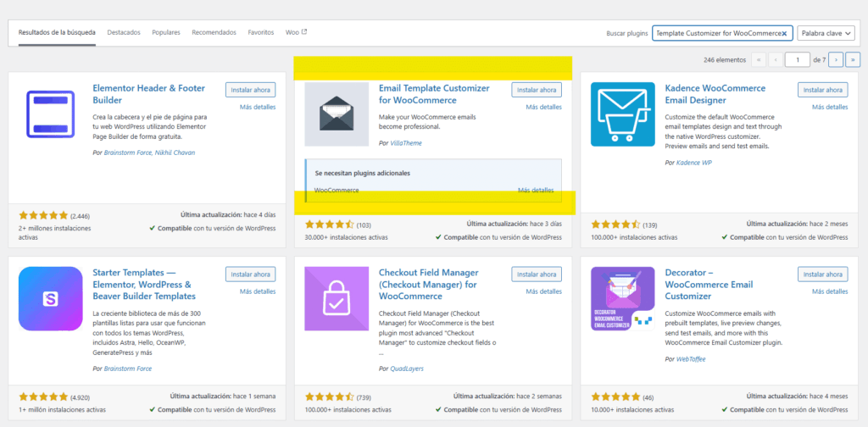Click the current page number field
Image resolution: width=868 pixels, height=427 pixels.
pos(797,60)
